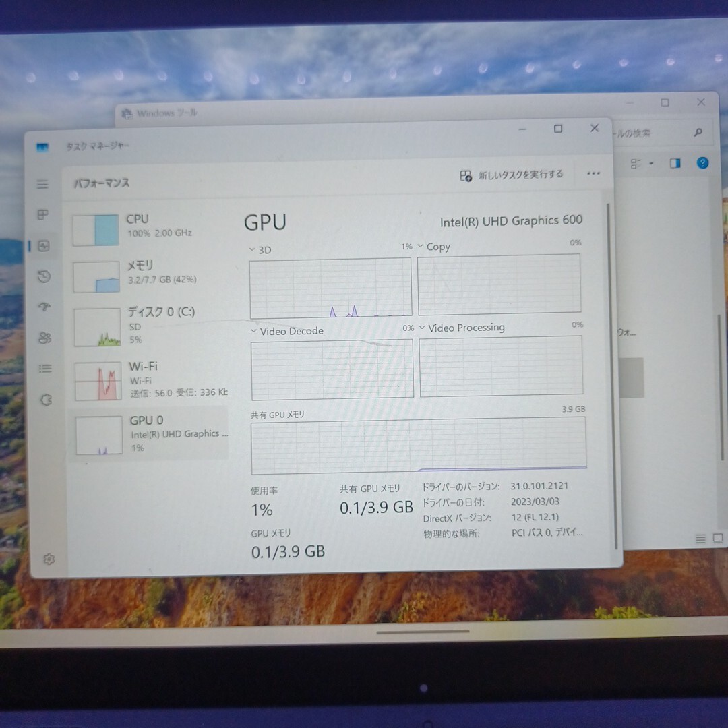The height and width of the screenshot is (728, 728).
Task: Select the Performance page icon in the sidebar
Action: 44,245
